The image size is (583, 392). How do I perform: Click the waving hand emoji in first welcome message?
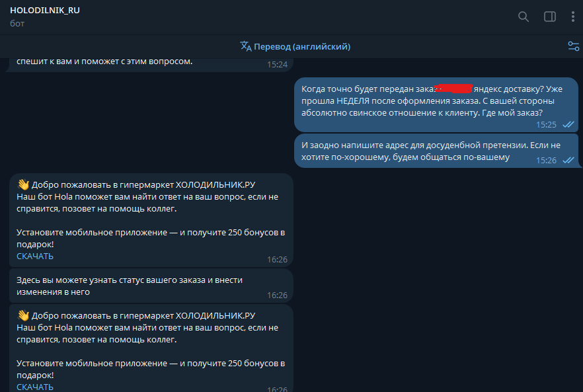[23, 184]
